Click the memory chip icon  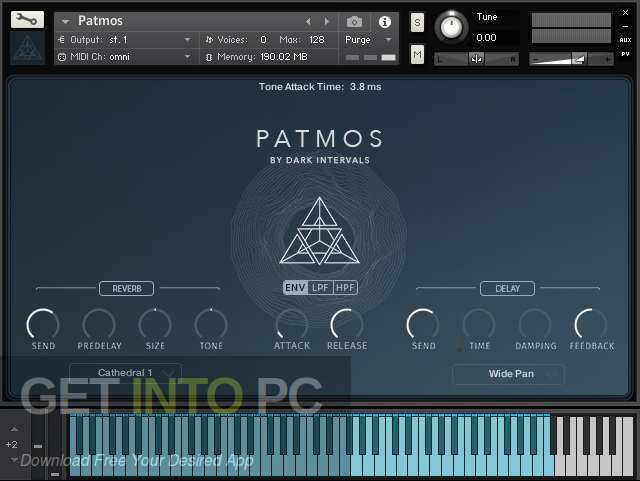[x=209, y=57]
